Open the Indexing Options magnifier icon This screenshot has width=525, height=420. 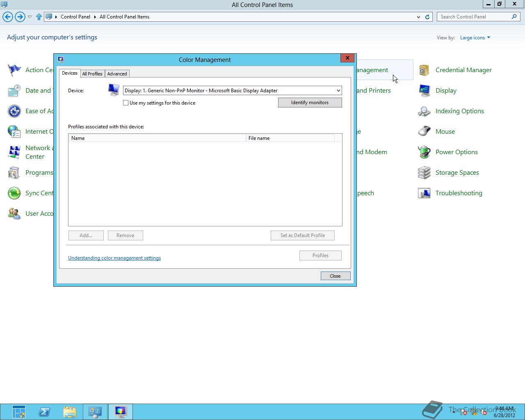(424, 111)
